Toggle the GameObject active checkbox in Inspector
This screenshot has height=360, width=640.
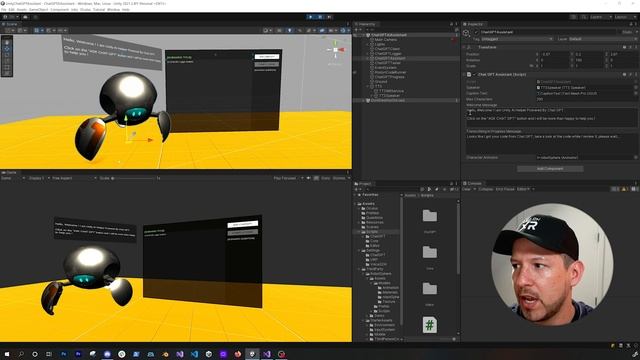pos(476,32)
